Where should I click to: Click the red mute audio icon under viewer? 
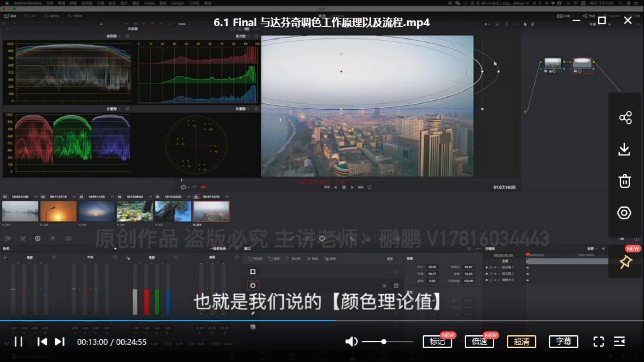(x=203, y=187)
